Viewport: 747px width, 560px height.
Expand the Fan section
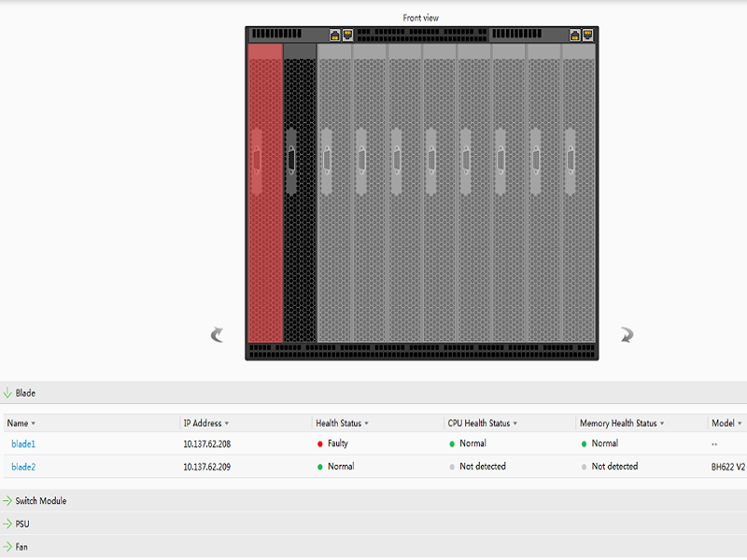pyautogui.click(x=7, y=547)
